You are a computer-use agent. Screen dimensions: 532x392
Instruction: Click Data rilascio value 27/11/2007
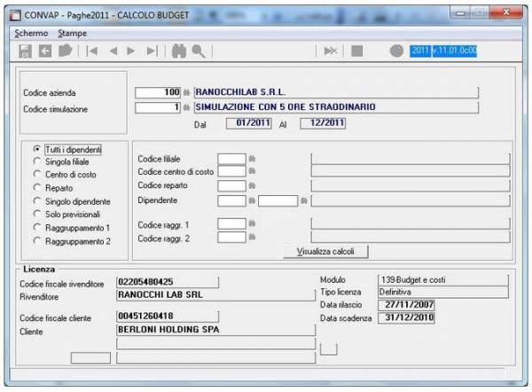click(406, 305)
